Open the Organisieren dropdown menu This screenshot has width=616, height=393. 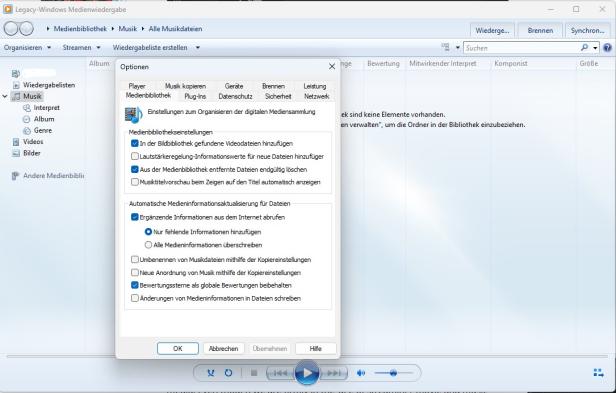pyautogui.click(x=28, y=48)
